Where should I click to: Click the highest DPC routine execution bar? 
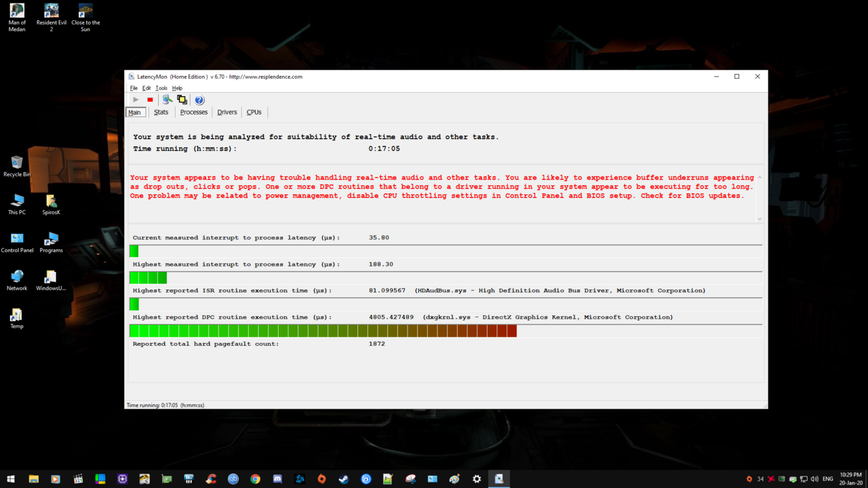click(x=446, y=331)
